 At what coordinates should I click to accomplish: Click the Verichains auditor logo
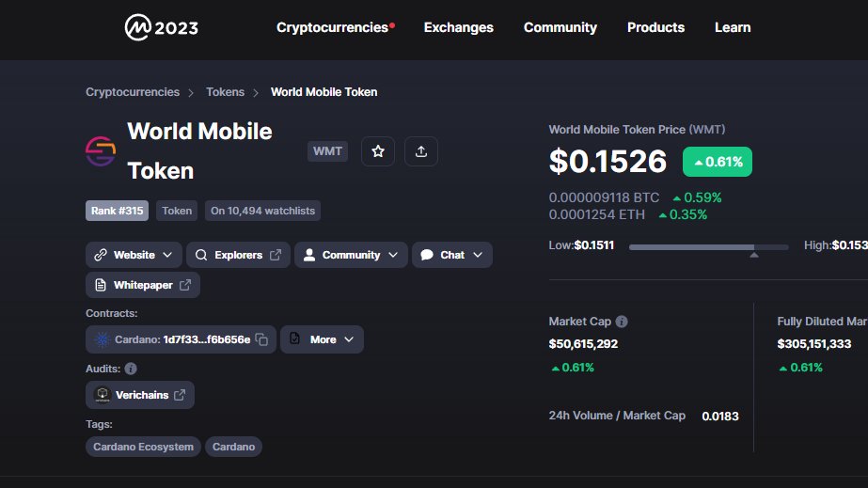(103, 395)
